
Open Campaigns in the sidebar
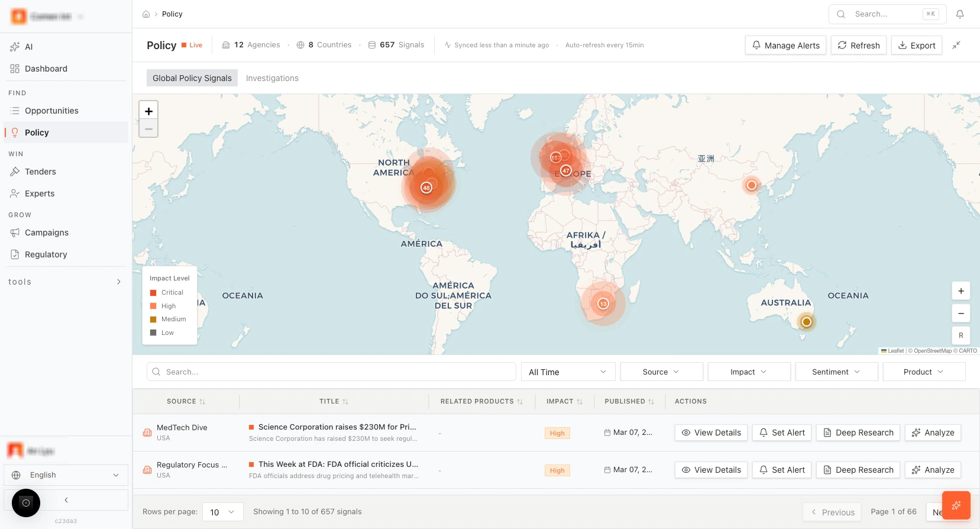pyautogui.click(x=66, y=233)
